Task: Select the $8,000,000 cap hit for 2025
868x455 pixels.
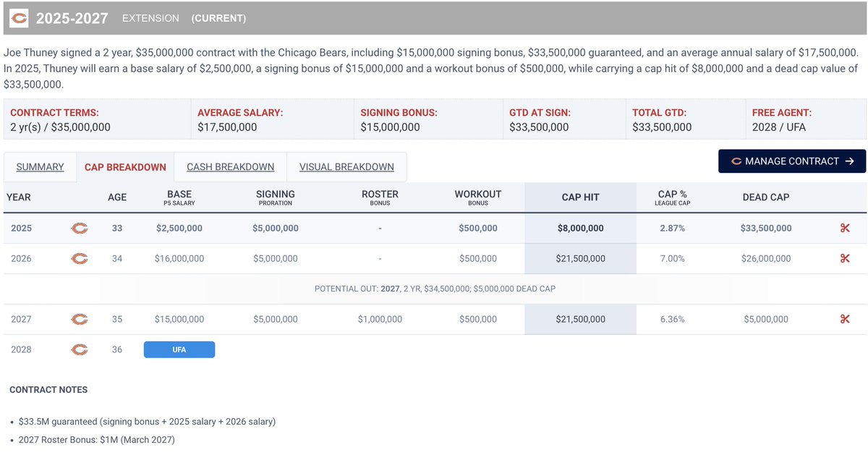Action: pyautogui.click(x=581, y=229)
